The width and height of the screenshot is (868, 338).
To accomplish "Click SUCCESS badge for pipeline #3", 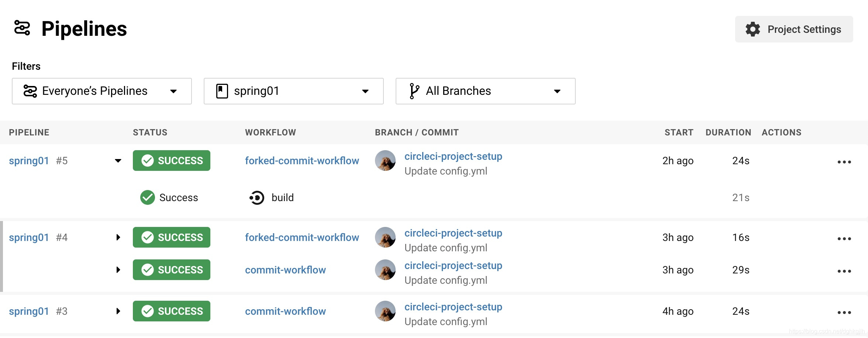I will coord(172,311).
